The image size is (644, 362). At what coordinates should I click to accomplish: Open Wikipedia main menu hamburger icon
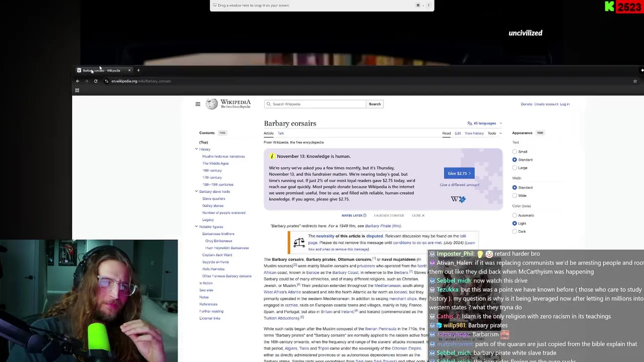pyautogui.click(x=198, y=104)
